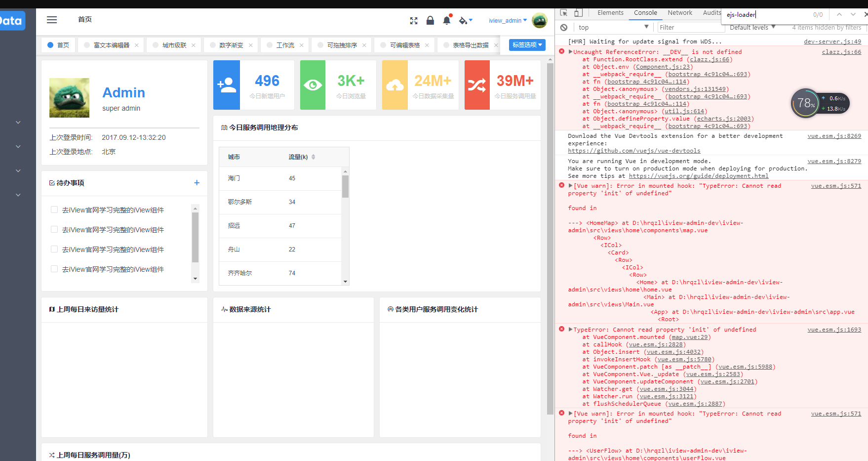Screen dimensions: 868x461
Task: Check the second todo item checkbox
Action: pyautogui.click(x=54, y=230)
